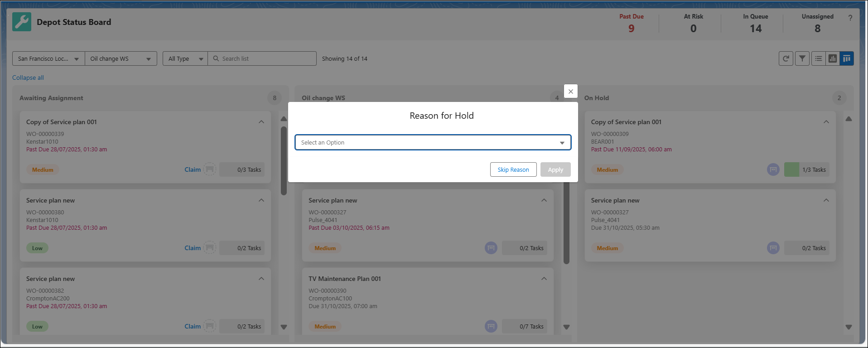Screen dimensions: 868x348
Task: Click Awaiting Assignment count badge 8
Action: (x=275, y=98)
